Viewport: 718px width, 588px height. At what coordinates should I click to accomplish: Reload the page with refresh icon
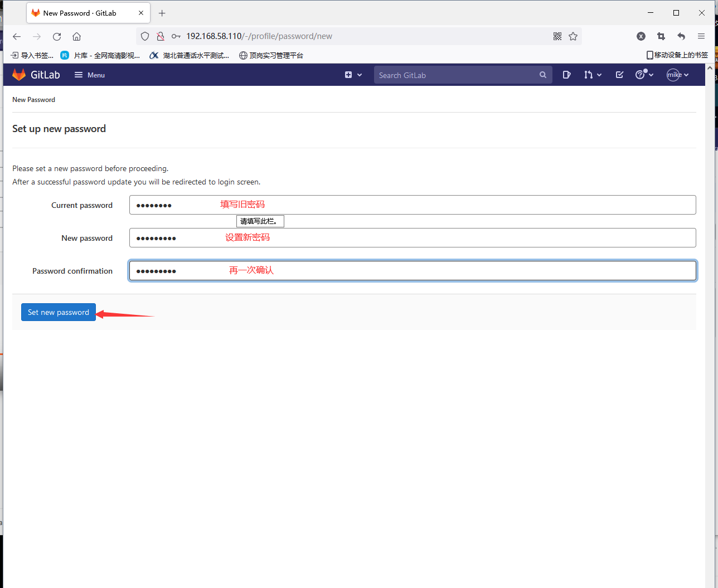[x=57, y=36]
